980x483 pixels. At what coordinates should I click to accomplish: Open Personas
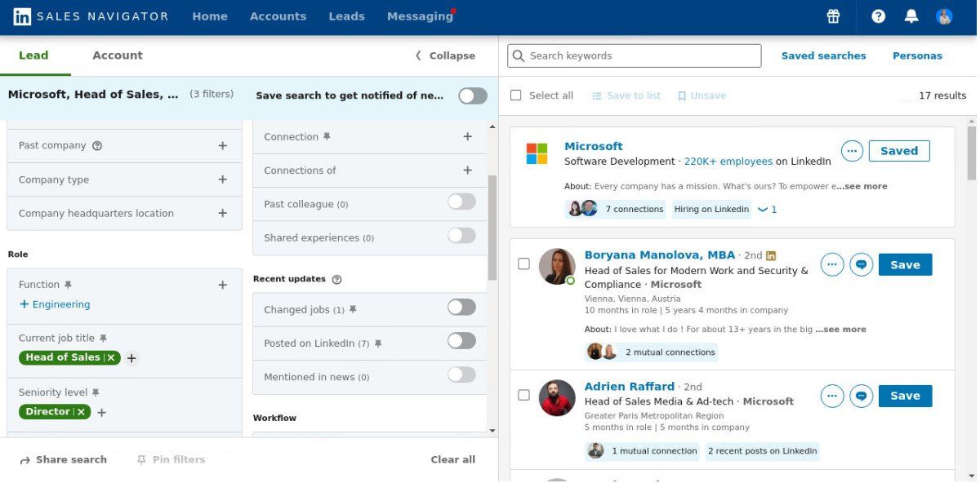coord(917,55)
